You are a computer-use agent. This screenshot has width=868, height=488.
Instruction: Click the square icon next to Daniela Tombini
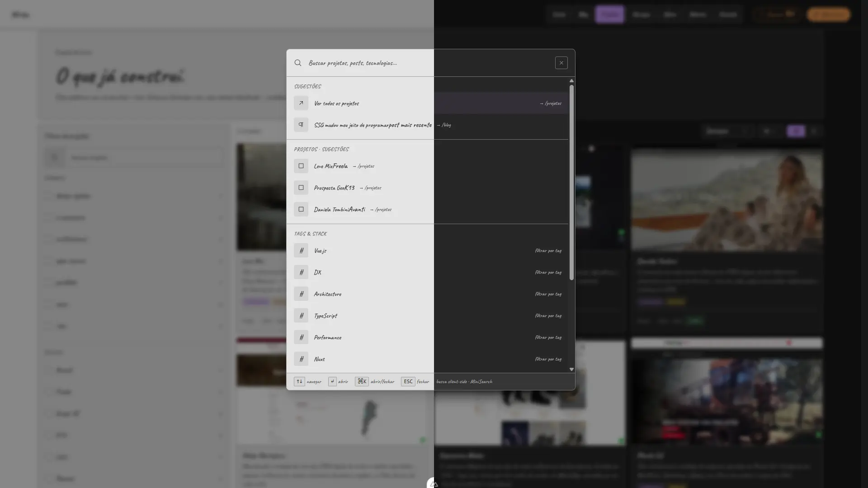click(x=301, y=209)
